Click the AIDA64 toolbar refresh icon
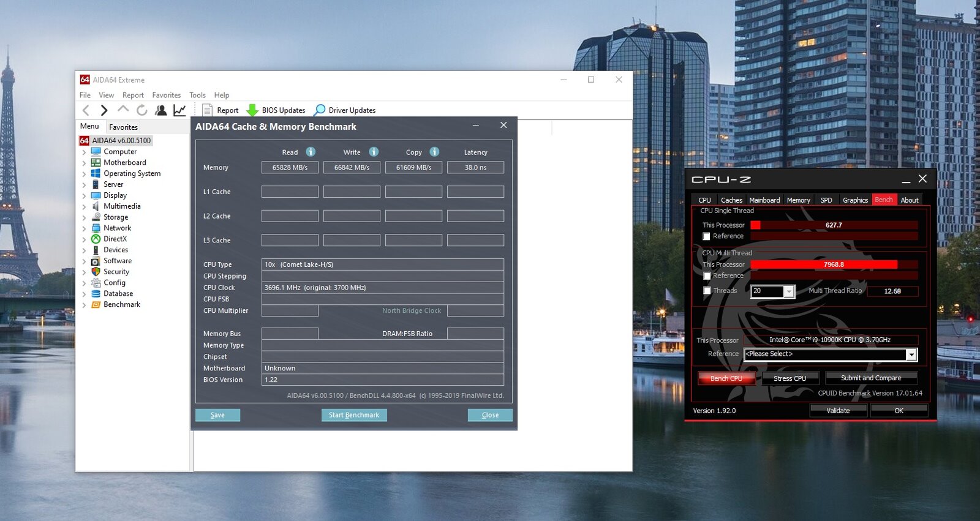 click(141, 110)
